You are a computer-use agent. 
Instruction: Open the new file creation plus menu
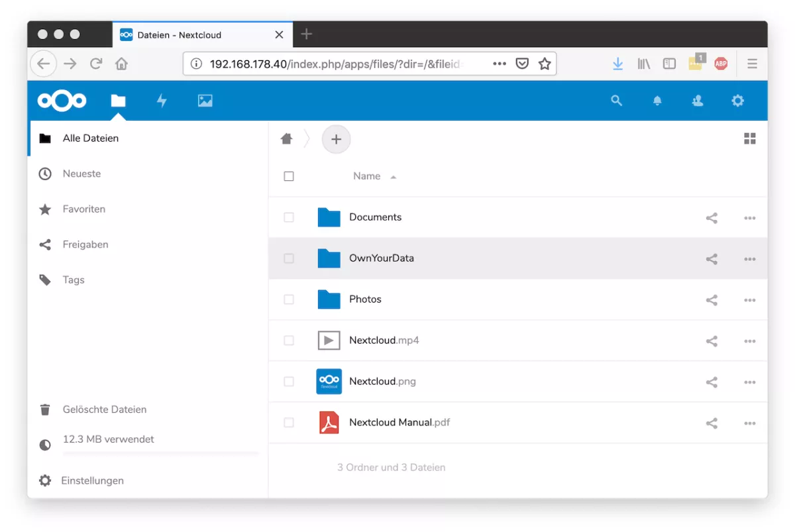336,139
